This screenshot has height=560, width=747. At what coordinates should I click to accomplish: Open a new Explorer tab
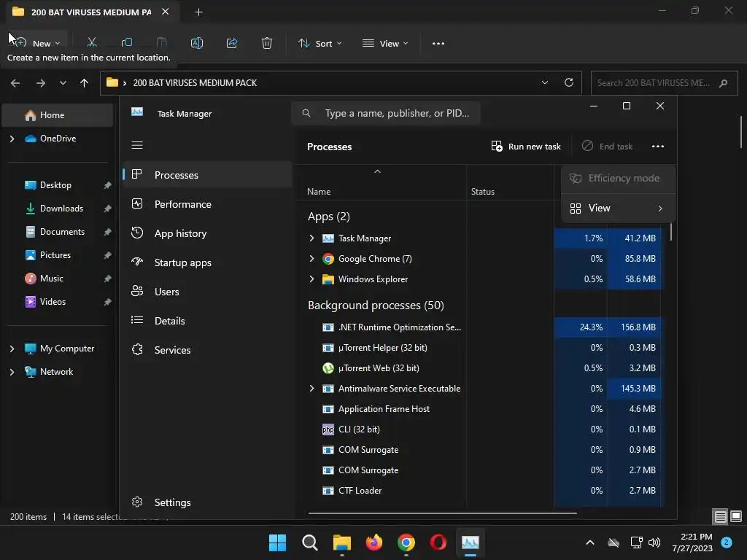pos(198,12)
